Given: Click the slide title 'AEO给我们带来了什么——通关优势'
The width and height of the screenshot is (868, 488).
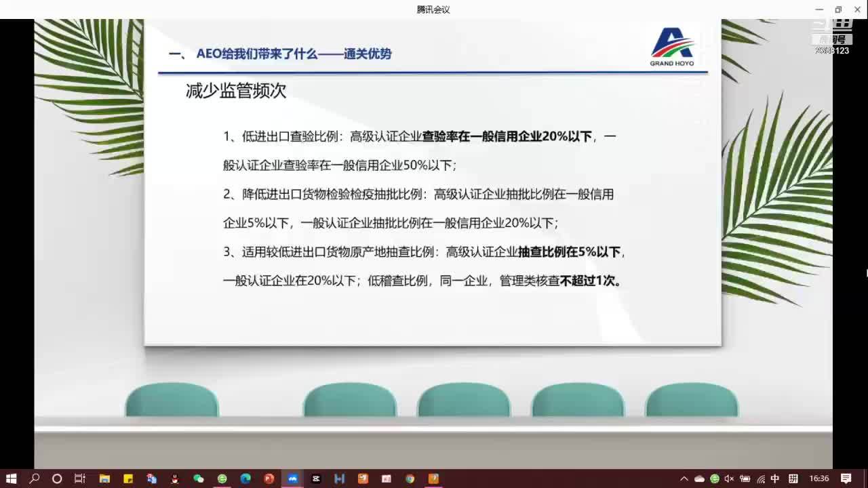Looking at the screenshot, I should tap(294, 54).
